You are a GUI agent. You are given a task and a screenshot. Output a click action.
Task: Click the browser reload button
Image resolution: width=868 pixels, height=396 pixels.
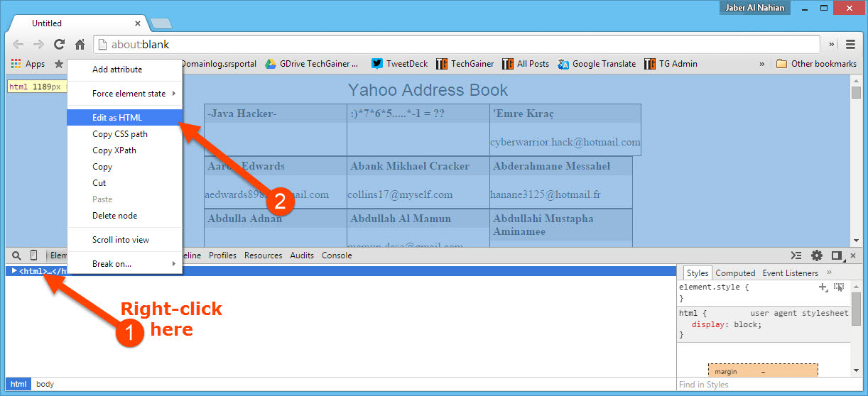coord(60,44)
